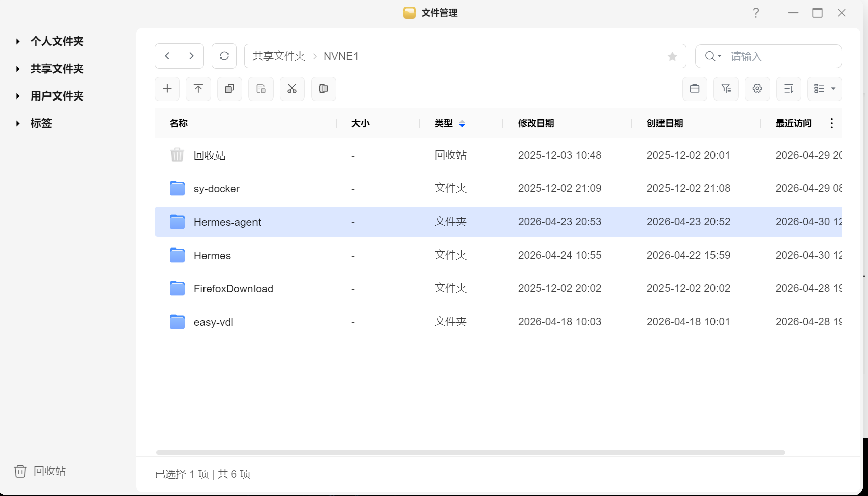Click the horizontal scrollbar at list bottom

(x=471, y=452)
